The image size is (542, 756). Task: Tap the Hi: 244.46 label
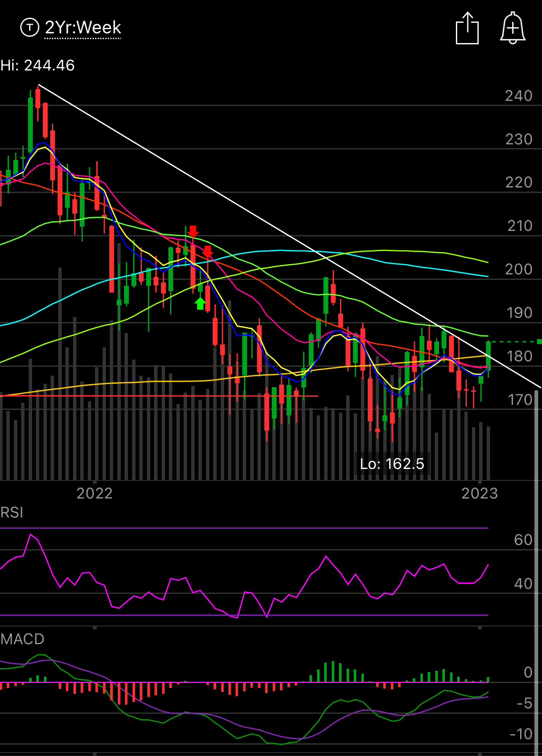coord(38,65)
